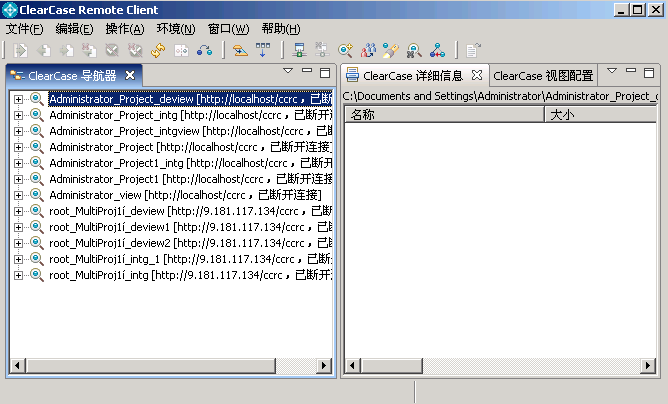The image size is (668, 404).
Task: Click the magnifier with yellow plus icon
Action: [x=345, y=50]
